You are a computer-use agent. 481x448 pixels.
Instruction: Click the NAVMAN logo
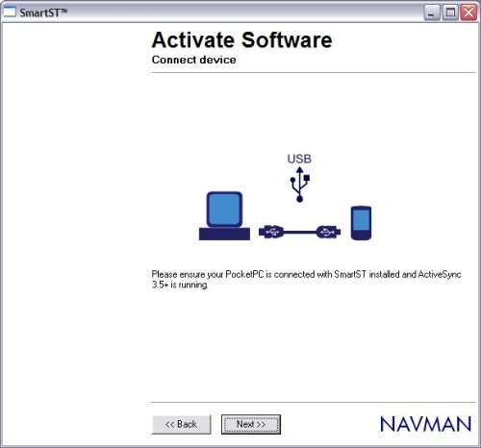tap(426, 424)
